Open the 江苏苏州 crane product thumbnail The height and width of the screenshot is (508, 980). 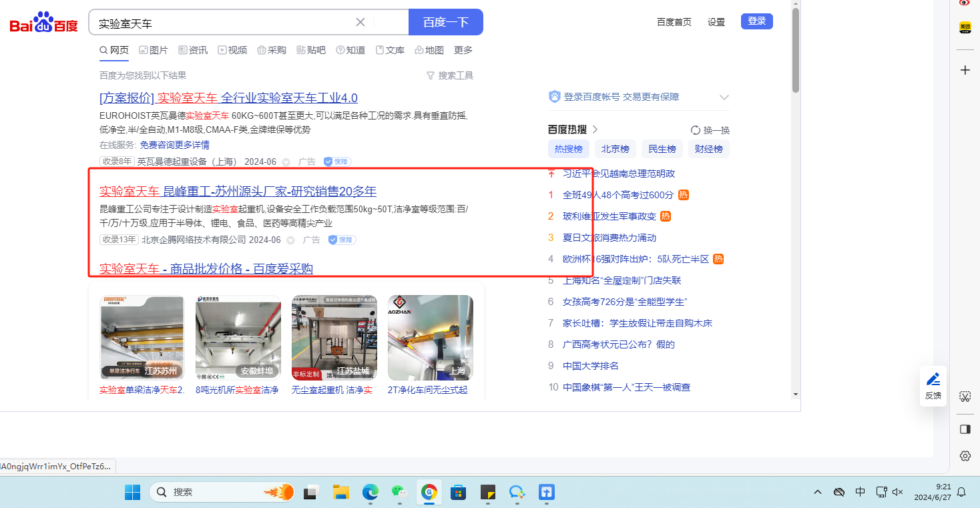142,338
